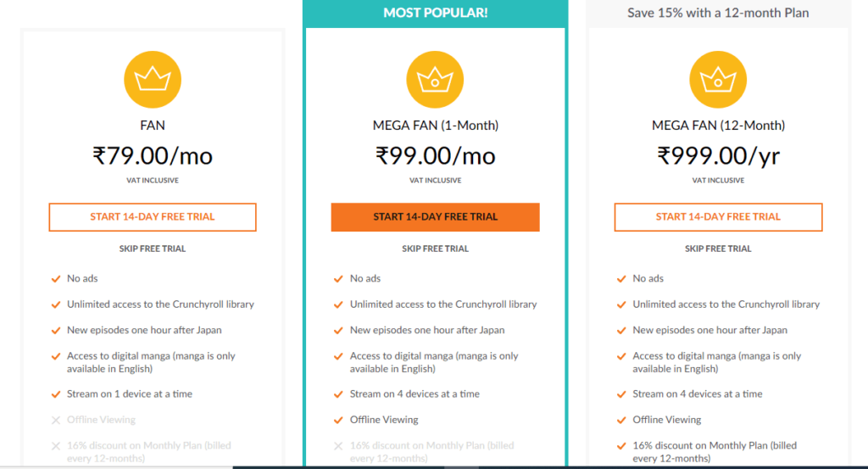Click the MOST POPULAR! banner
Screen dimensions: 868x469
click(x=435, y=14)
